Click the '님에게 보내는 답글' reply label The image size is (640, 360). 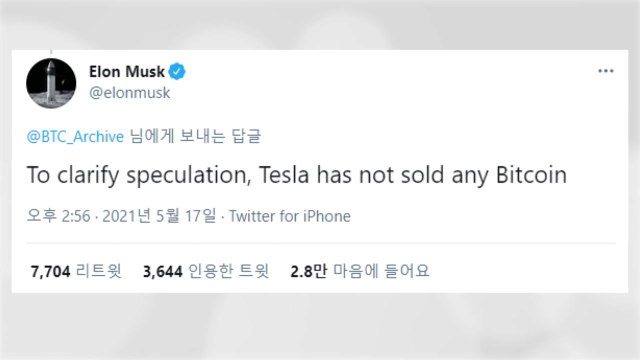click(196, 136)
